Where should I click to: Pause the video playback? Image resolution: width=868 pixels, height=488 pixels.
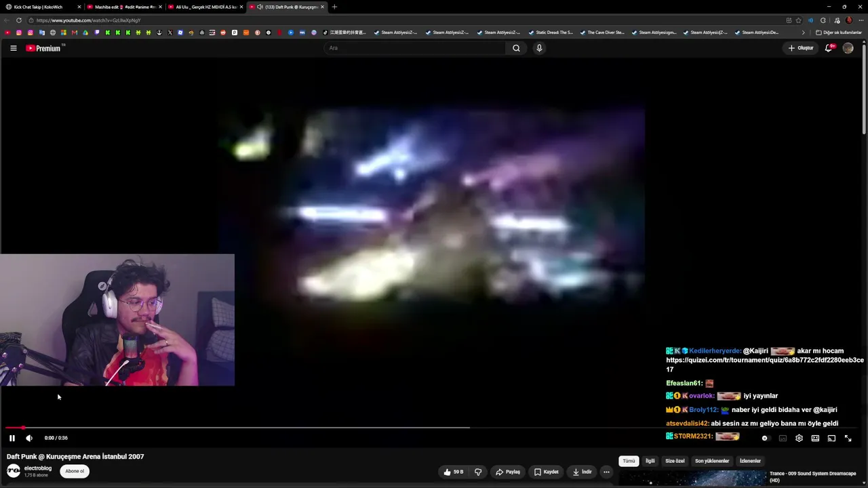(x=12, y=438)
